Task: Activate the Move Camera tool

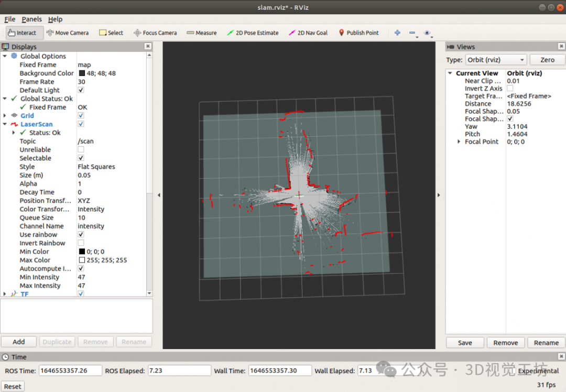Action: [x=68, y=33]
